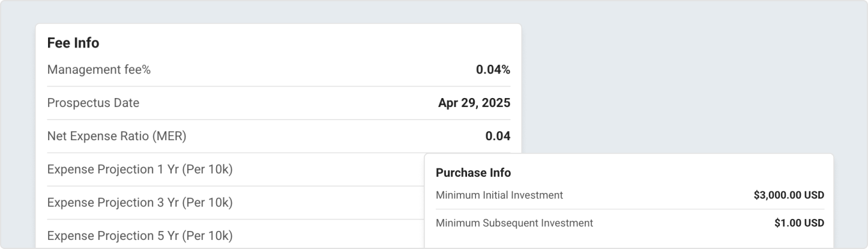Click the Purchase Info heading
The image size is (868, 249).
(473, 173)
